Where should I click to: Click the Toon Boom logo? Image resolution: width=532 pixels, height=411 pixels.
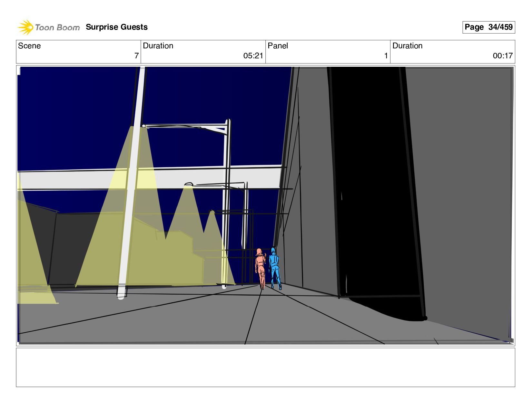(48, 27)
